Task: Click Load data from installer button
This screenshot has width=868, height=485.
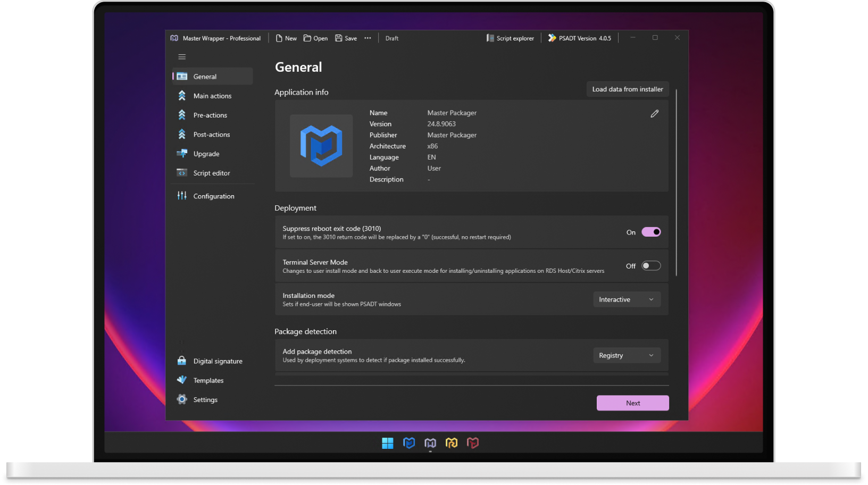Action: [x=627, y=89]
